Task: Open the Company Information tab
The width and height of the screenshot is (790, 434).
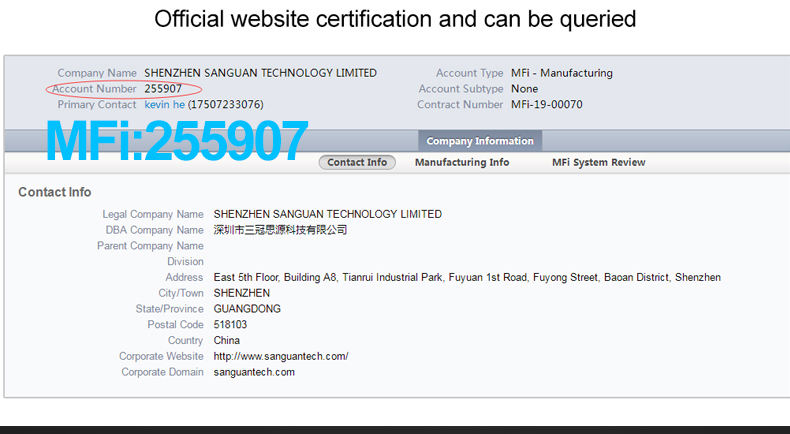Action: (x=480, y=141)
